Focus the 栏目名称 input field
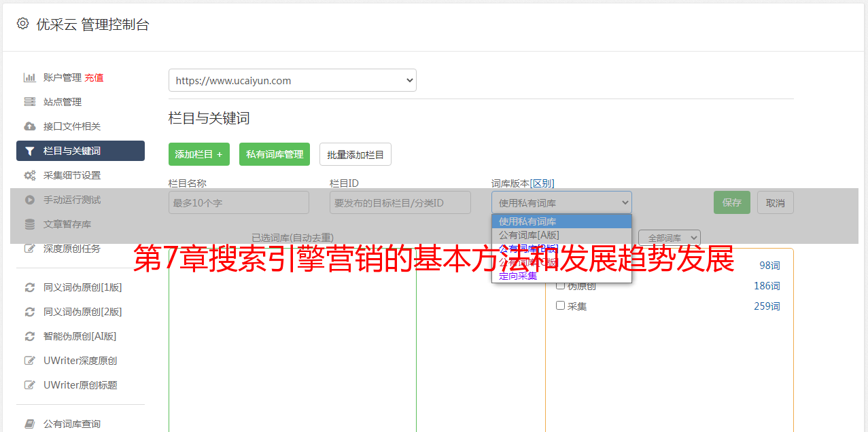This screenshot has height=432, width=868. click(239, 202)
